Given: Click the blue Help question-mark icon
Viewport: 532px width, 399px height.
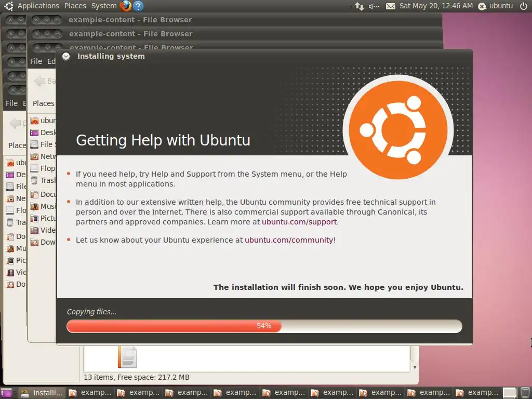Looking at the screenshot, I should point(138,6).
